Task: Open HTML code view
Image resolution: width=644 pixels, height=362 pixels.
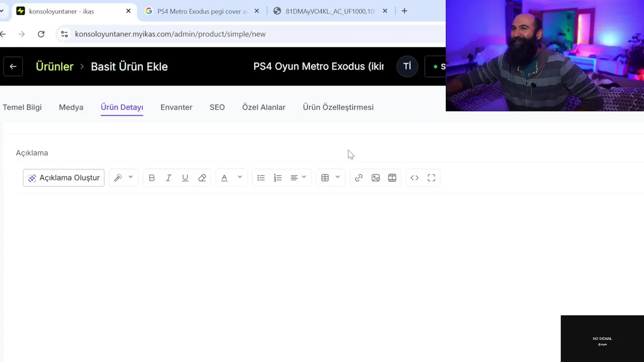Action: click(415, 178)
